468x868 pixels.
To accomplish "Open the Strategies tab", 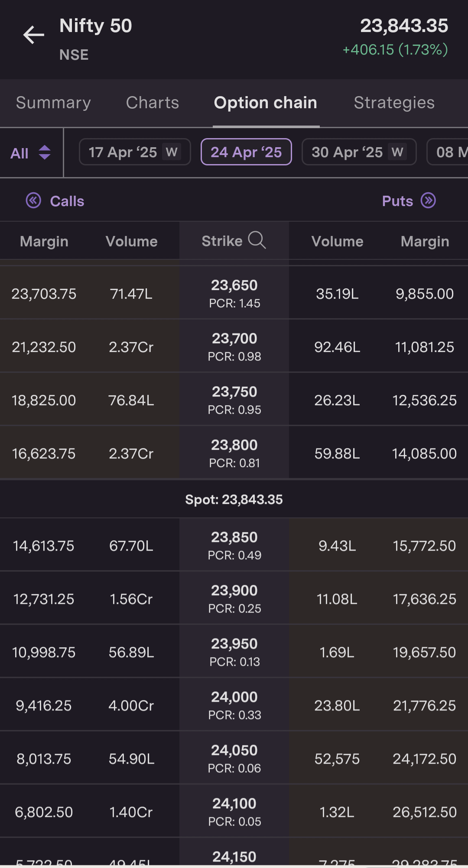I will pyautogui.click(x=394, y=103).
